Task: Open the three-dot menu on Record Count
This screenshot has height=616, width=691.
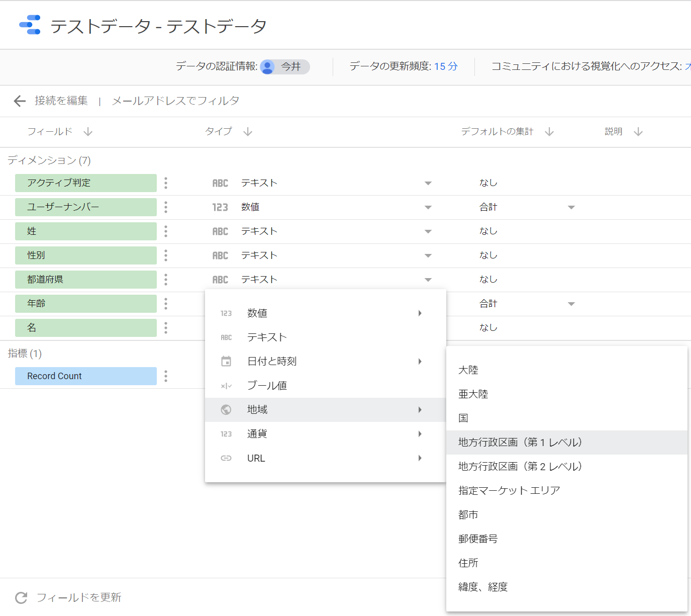Action: coord(165,376)
